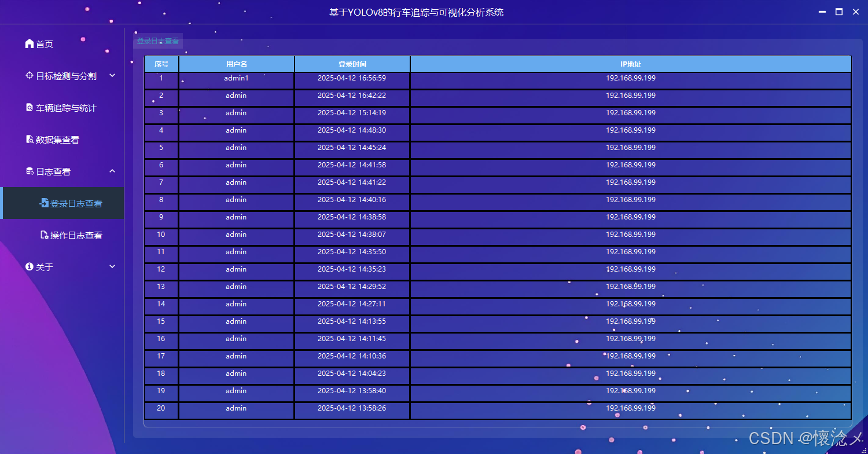The image size is (868, 454).
Task: Open the 目标检测与分割 menu
Action: pyautogui.click(x=66, y=76)
